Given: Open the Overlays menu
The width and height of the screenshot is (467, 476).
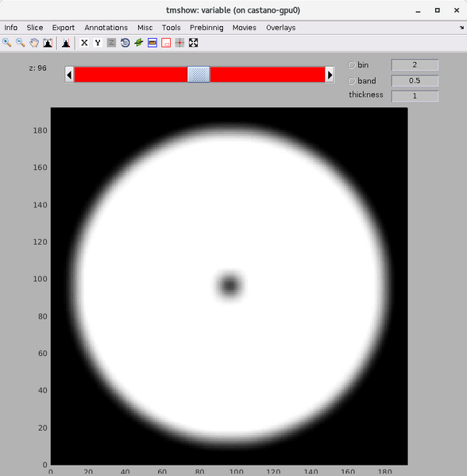Looking at the screenshot, I should (280, 28).
